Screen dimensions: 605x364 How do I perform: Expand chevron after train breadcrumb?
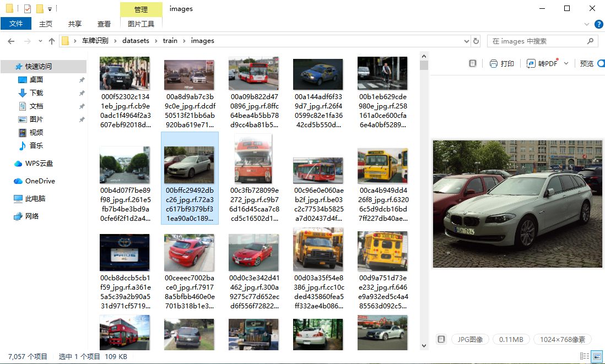[x=184, y=41]
